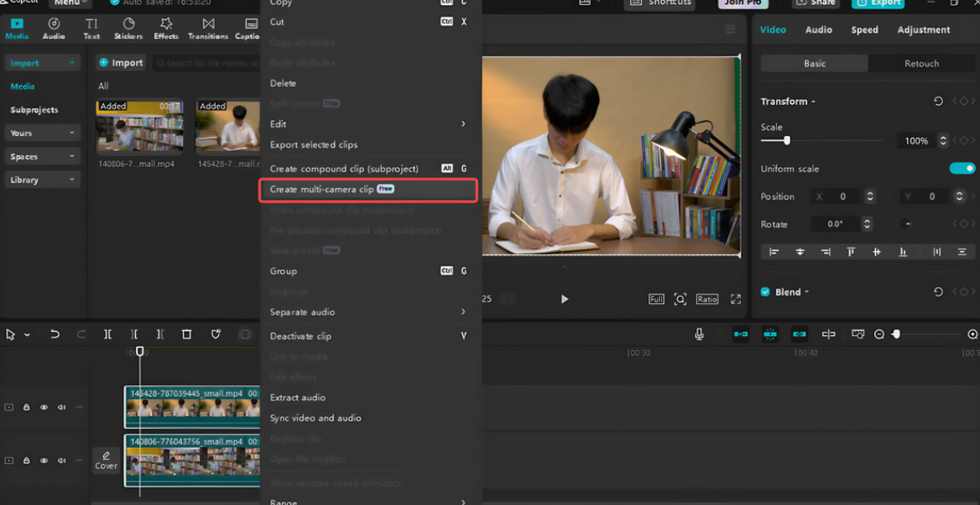Open the Transitions tool tab

(208, 29)
